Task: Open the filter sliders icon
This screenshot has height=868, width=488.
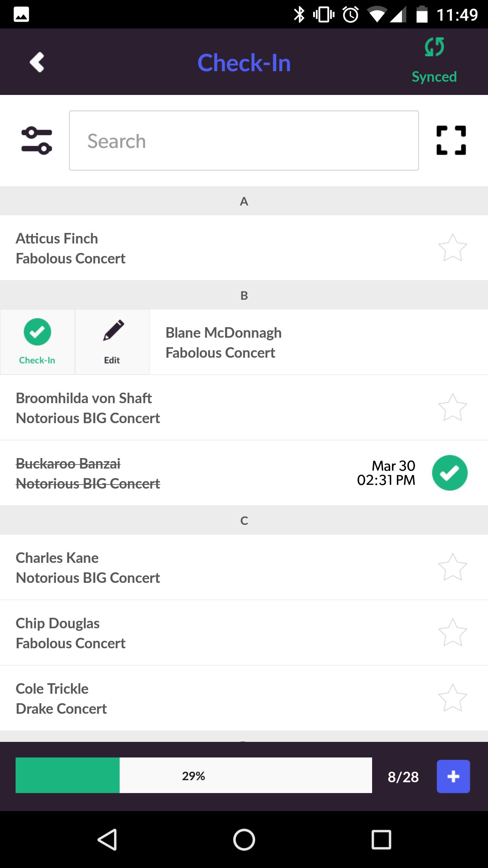Action: click(x=37, y=141)
